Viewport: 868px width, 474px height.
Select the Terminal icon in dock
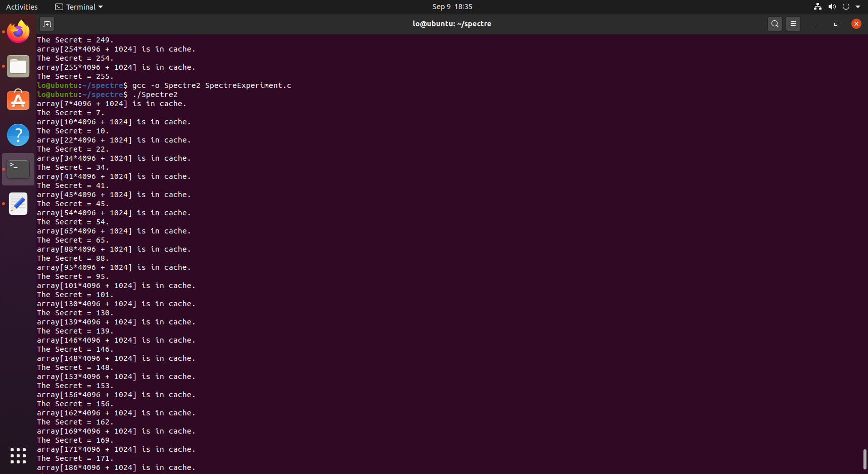click(18, 169)
